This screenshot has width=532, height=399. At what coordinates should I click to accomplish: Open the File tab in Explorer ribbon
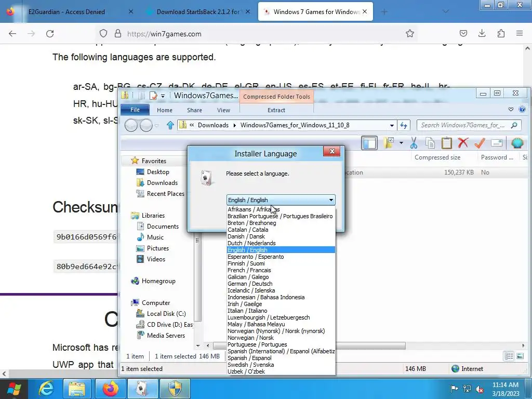click(135, 110)
